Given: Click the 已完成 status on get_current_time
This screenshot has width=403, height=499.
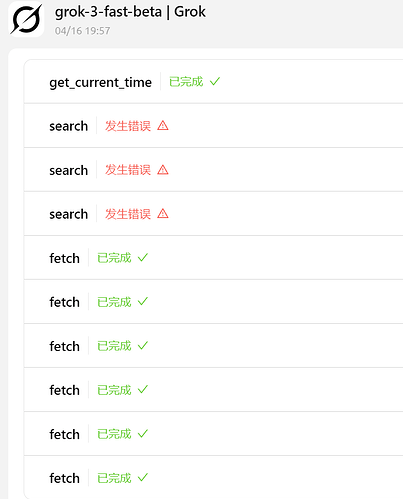Looking at the screenshot, I should pyautogui.click(x=186, y=82).
